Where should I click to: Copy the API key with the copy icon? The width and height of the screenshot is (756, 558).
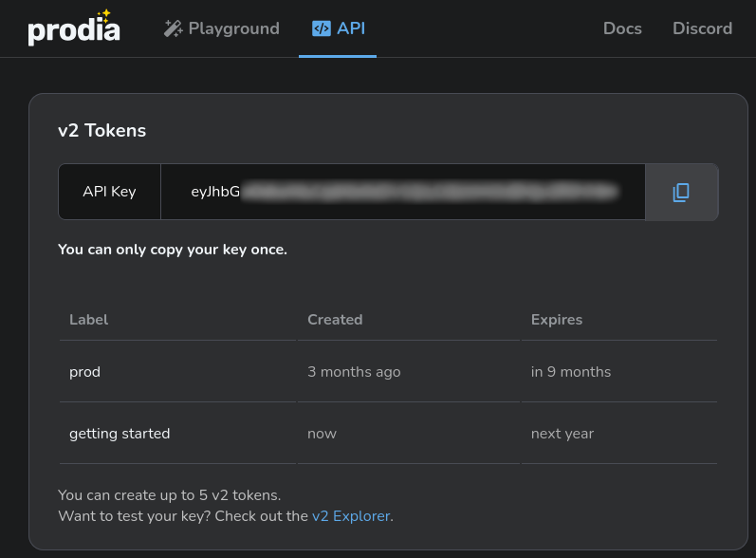[681, 192]
